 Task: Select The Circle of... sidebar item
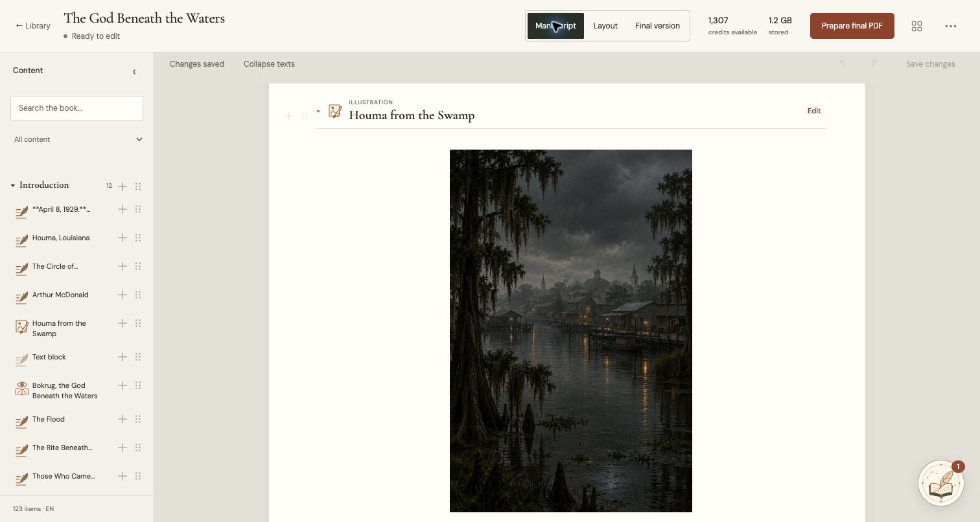[x=55, y=266]
